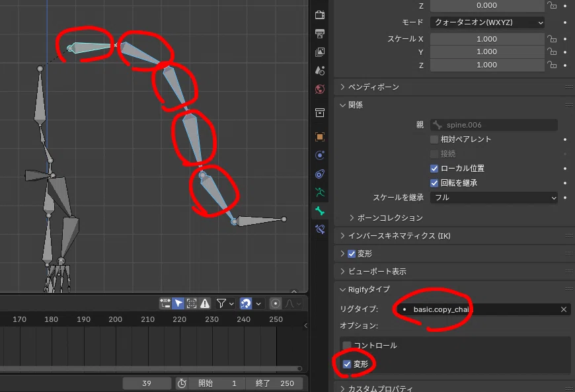Open the Object properties orange square tab

click(x=320, y=137)
